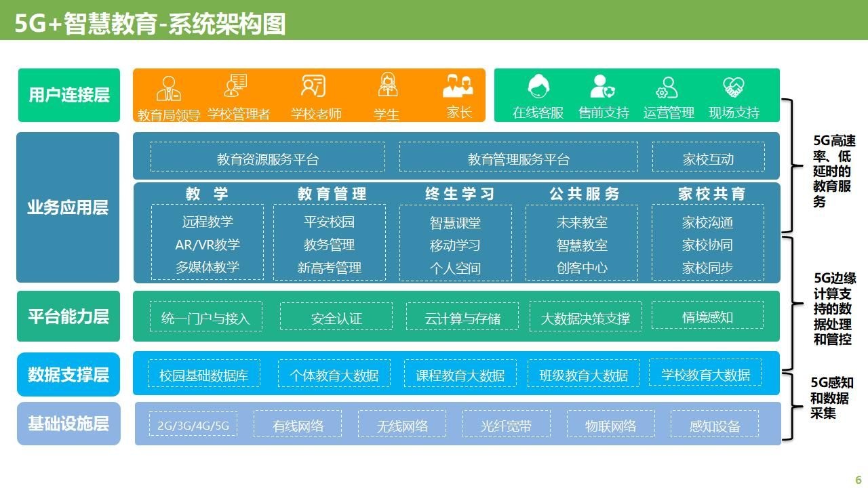Click the 学校老师 teacher icon
The height and width of the screenshot is (488, 868).
tap(313, 86)
